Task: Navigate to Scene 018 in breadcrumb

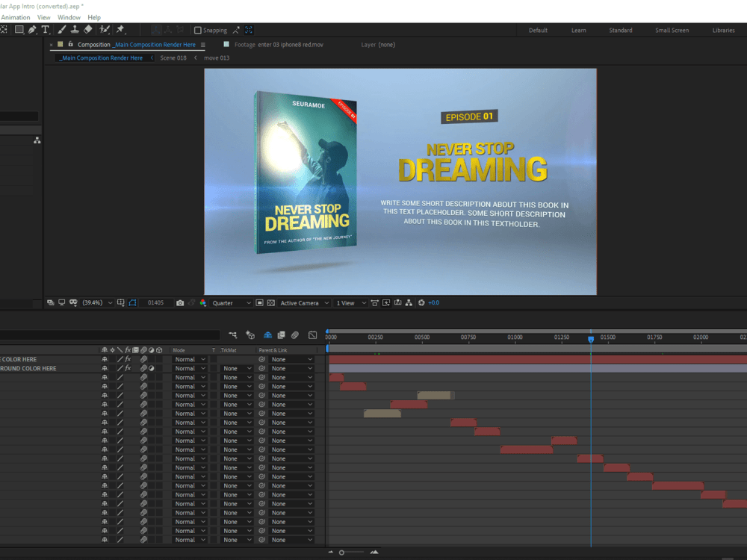Action: [x=173, y=57]
